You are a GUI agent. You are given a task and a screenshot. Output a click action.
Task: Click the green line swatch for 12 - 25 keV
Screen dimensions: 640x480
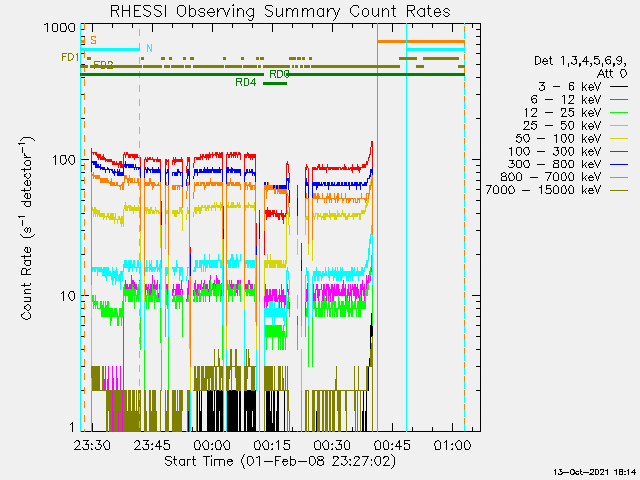coord(619,113)
